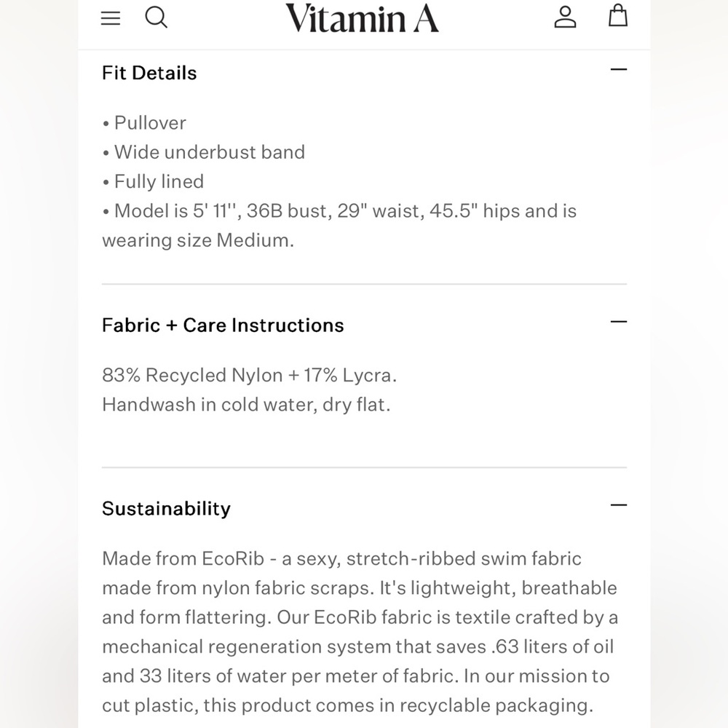Click the Pullover bullet point
The image size is (728, 728).
[x=144, y=123]
